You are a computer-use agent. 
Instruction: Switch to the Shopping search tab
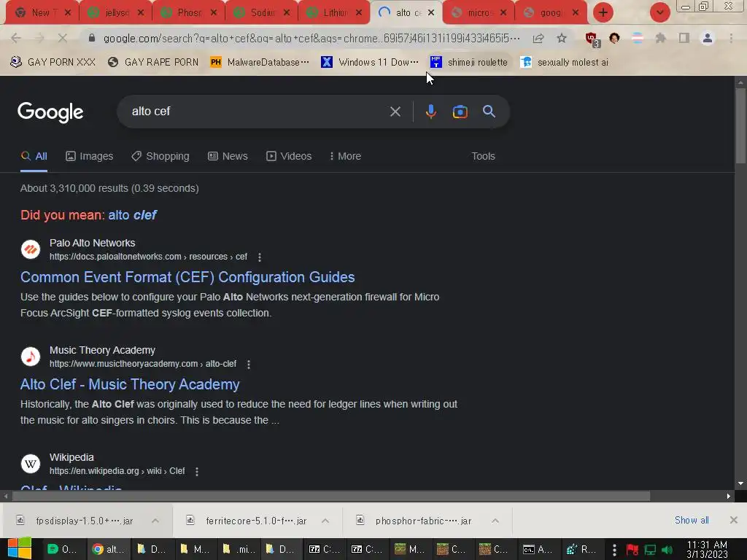pyautogui.click(x=160, y=156)
